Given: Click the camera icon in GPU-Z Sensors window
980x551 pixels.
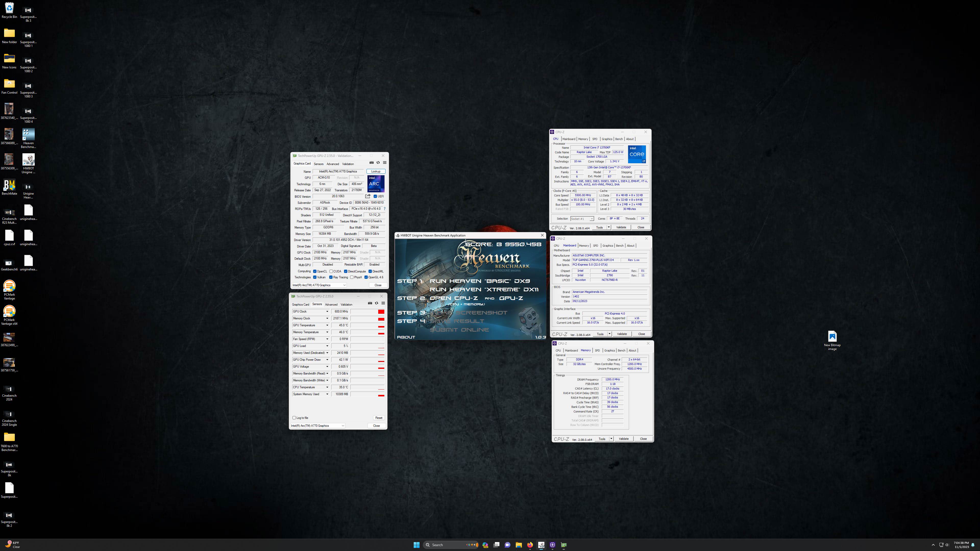Looking at the screenshot, I should [370, 303].
